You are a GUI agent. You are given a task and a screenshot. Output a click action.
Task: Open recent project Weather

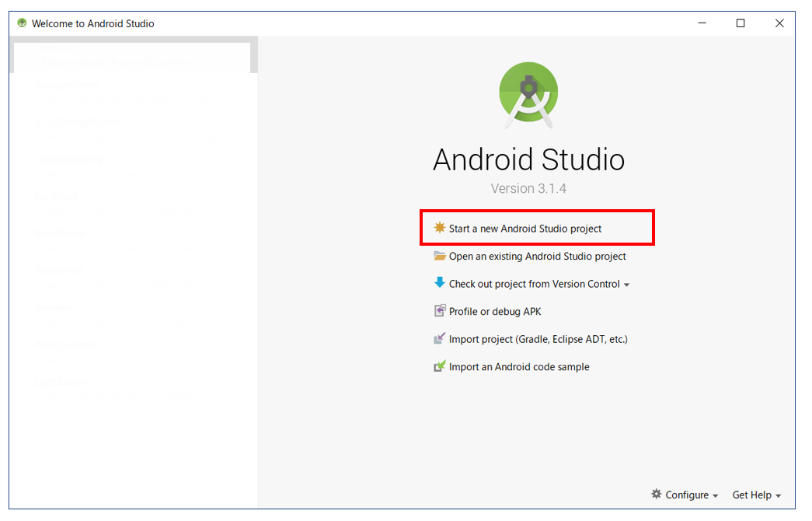(x=133, y=315)
